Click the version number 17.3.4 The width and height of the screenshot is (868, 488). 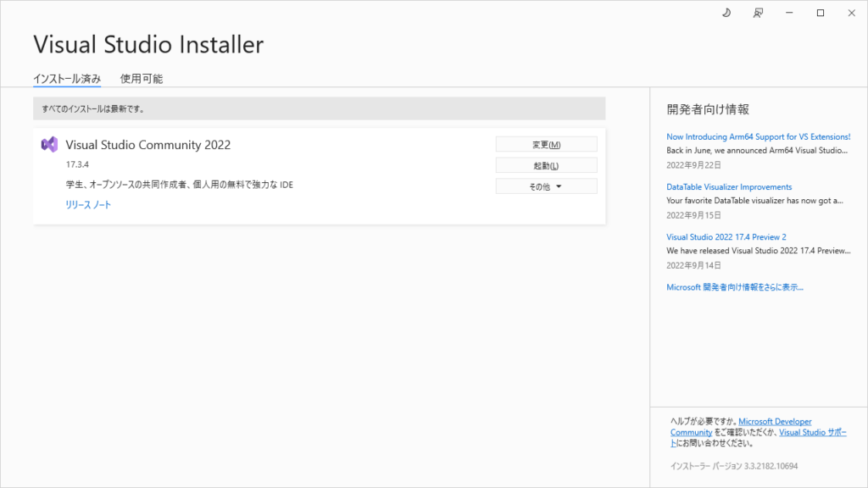[x=77, y=164]
